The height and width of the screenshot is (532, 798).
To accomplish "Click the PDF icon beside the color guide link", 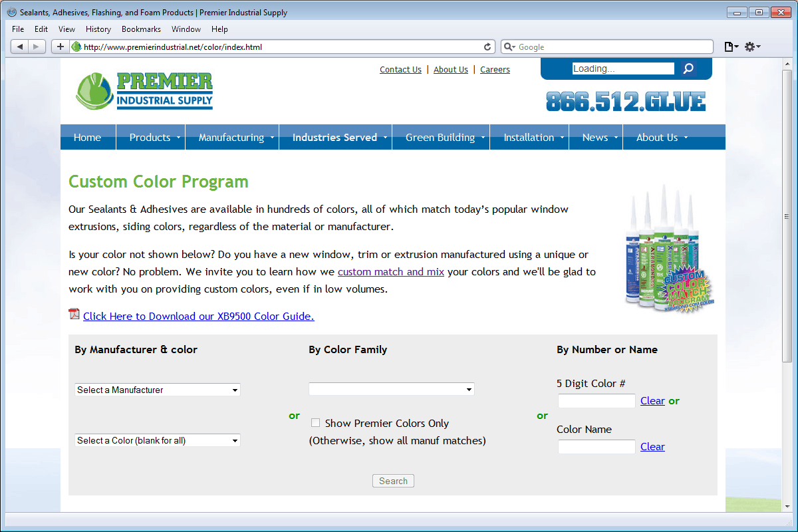I will pos(74,315).
